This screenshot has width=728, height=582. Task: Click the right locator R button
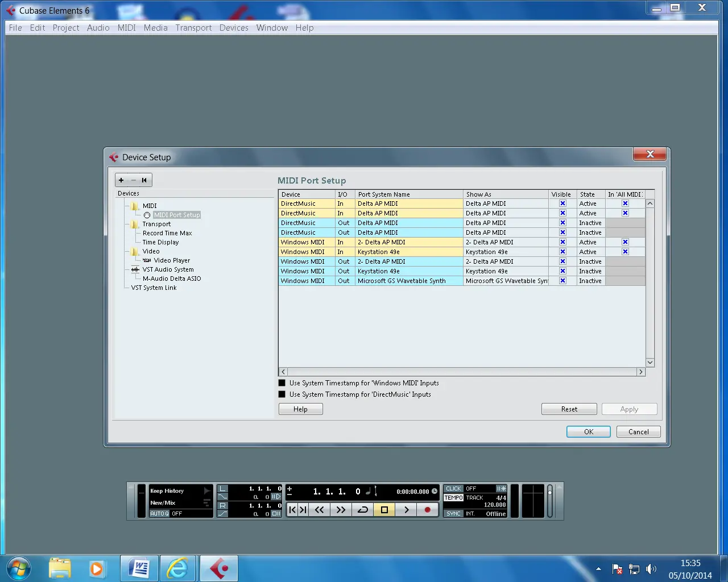(222, 505)
